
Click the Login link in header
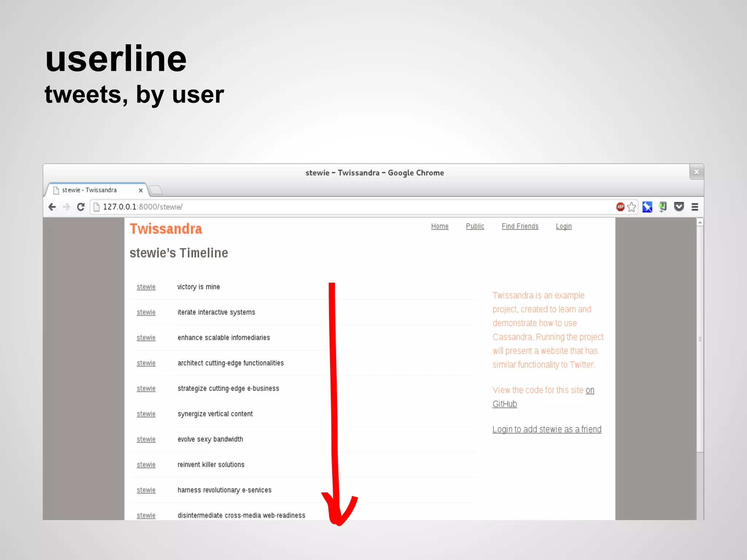click(x=564, y=226)
